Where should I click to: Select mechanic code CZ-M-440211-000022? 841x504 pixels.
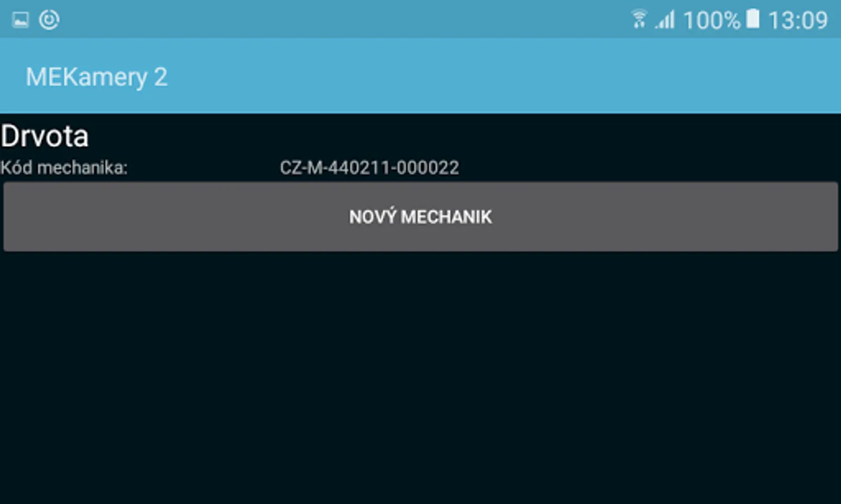[x=369, y=167]
